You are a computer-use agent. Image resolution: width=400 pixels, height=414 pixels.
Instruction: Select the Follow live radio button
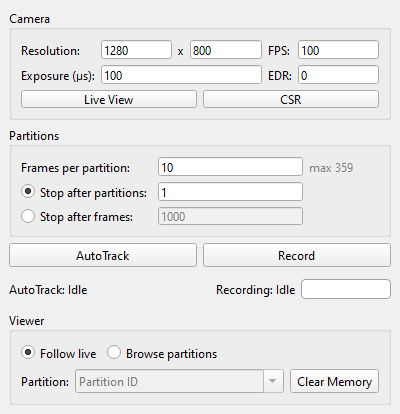point(28,352)
